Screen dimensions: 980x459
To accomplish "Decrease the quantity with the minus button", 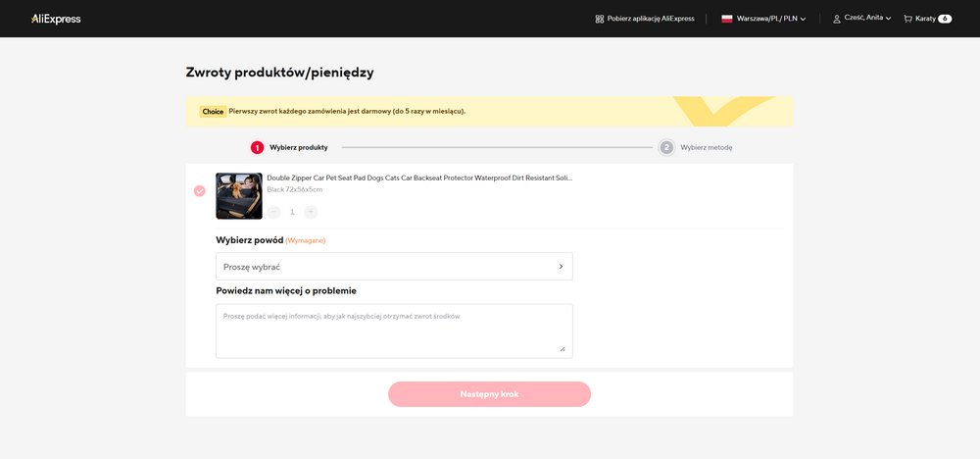I will click(x=273, y=212).
